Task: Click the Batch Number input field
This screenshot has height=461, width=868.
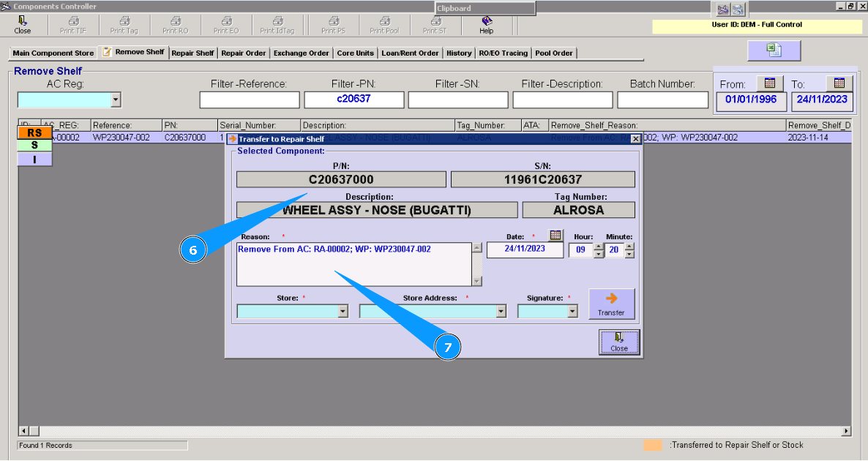Action: (x=662, y=100)
